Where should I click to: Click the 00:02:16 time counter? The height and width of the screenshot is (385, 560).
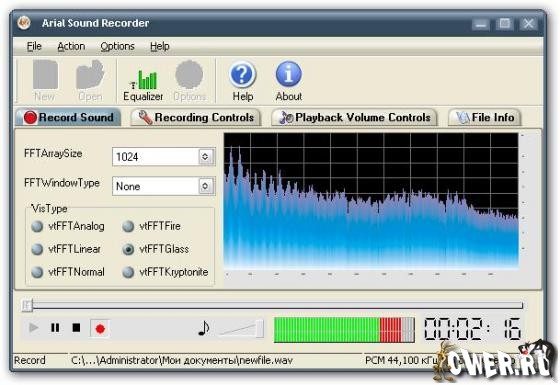pos(472,329)
